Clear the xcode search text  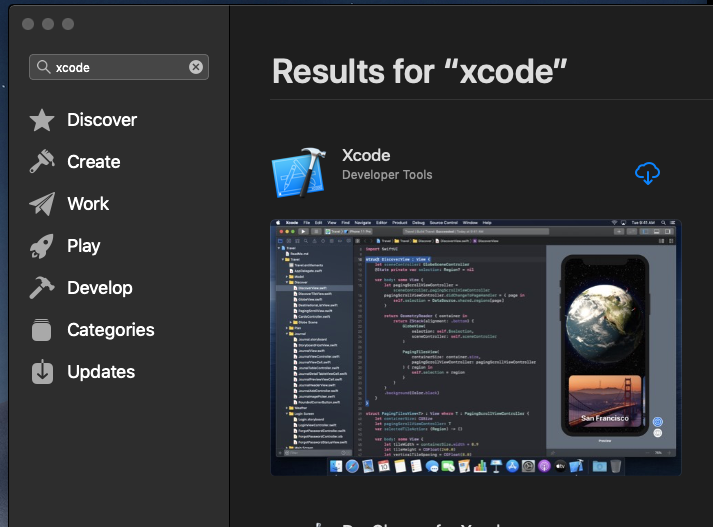(196, 67)
